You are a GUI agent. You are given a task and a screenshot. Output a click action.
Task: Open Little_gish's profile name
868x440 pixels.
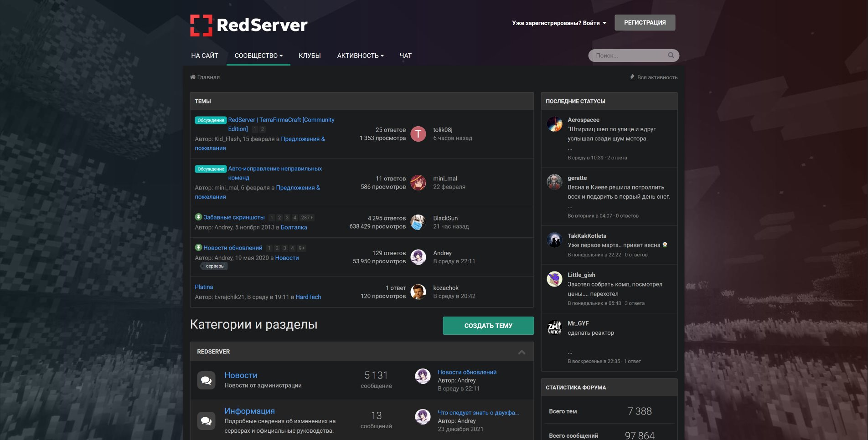581,275
